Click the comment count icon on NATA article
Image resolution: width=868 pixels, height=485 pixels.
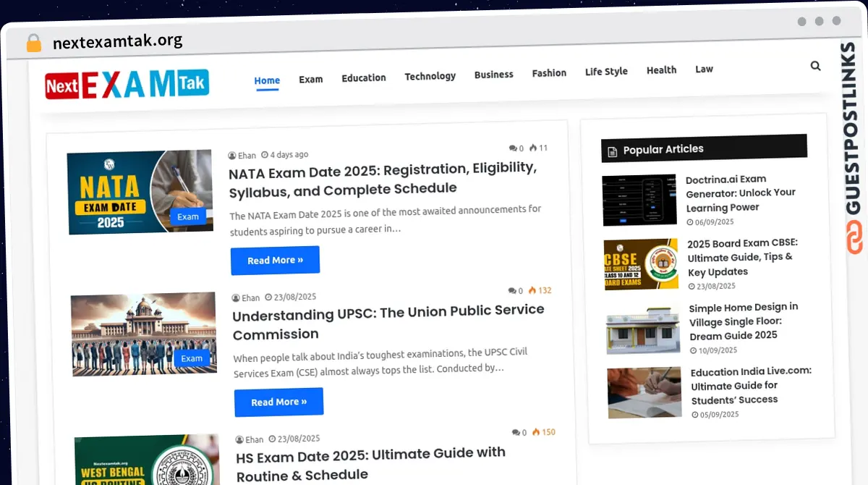tap(514, 148)
